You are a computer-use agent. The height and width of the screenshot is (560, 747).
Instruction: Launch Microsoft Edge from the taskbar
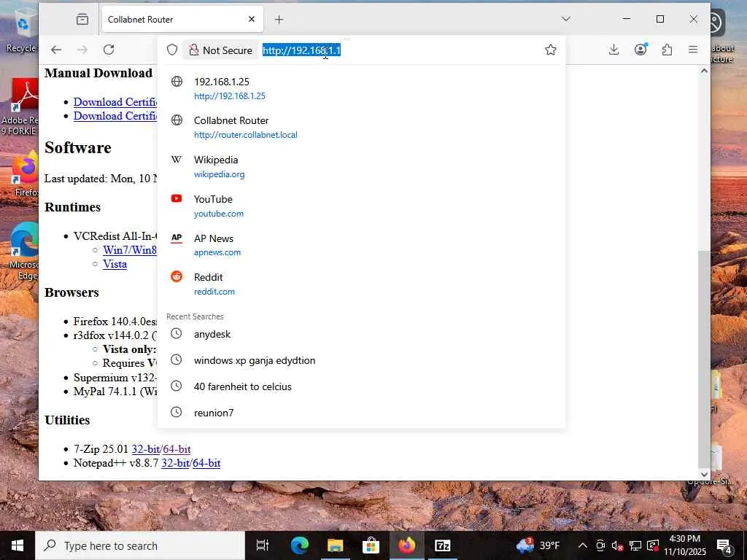pyautogui.click(x=300, y=545)
